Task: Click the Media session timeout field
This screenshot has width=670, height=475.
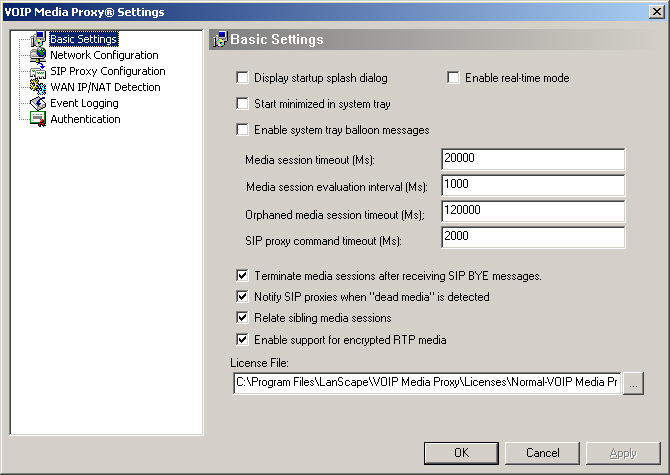Action: 533,159
